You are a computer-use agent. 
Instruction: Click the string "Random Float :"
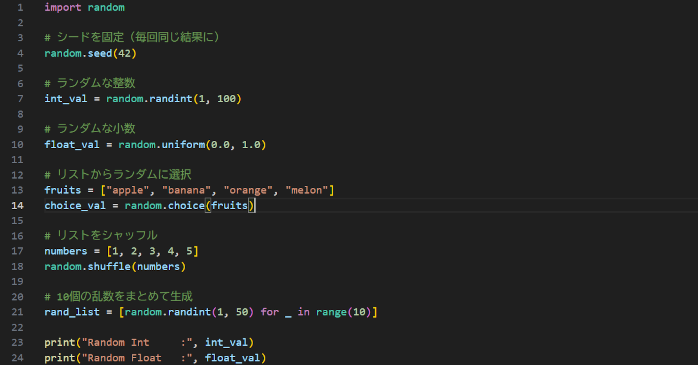click(137, 358)
